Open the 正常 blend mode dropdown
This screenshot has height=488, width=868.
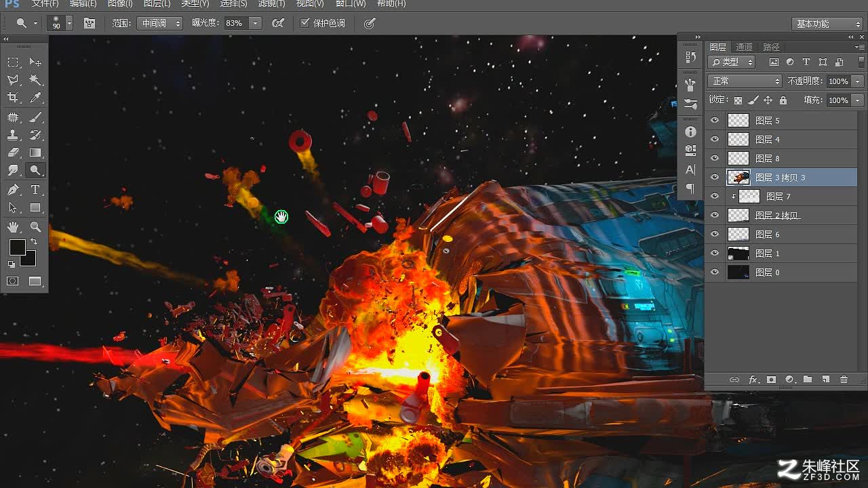[x=745, y=81]
